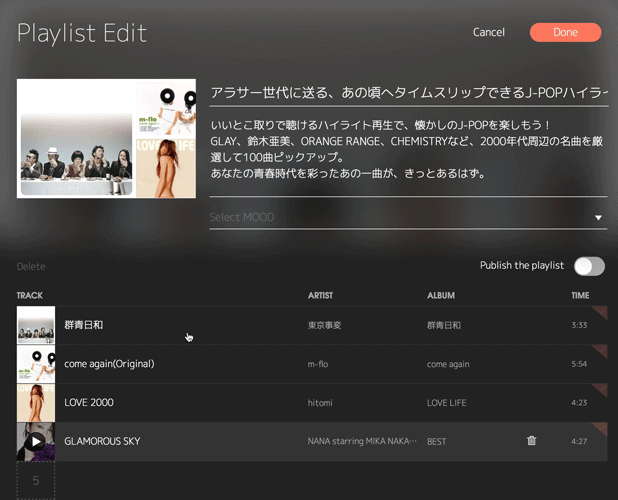The height and width of the screenshot is (500, 618).
Task: Click the ARTIST column header
Action: coord(320,296)
